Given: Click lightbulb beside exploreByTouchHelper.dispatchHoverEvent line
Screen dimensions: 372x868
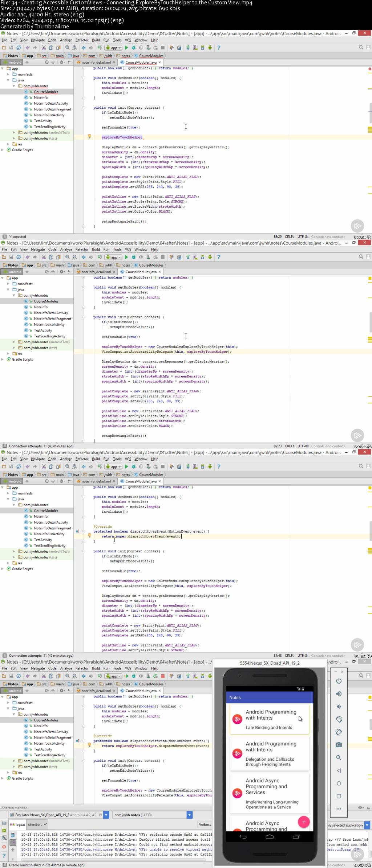Looking at the screenshot, I should click(x=89, y=745).
